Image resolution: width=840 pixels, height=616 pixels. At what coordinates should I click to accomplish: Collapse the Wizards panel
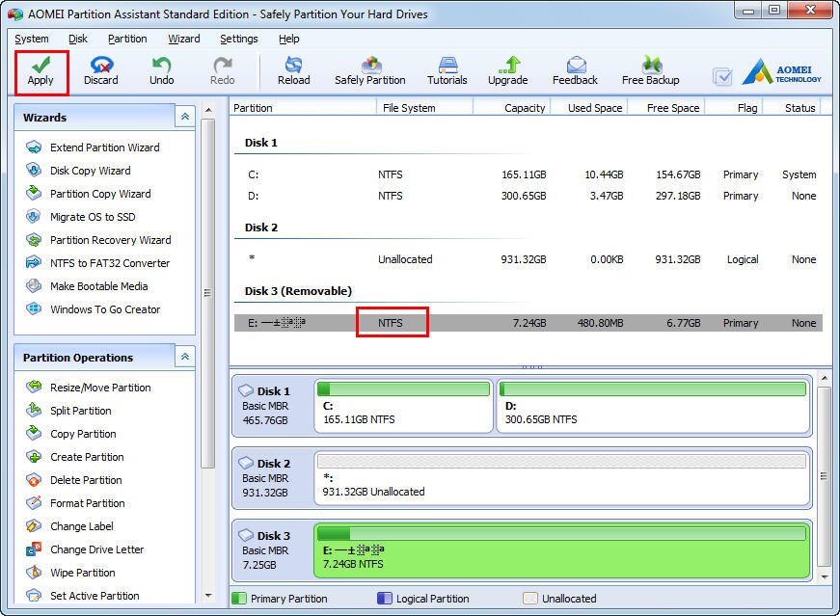185,117
